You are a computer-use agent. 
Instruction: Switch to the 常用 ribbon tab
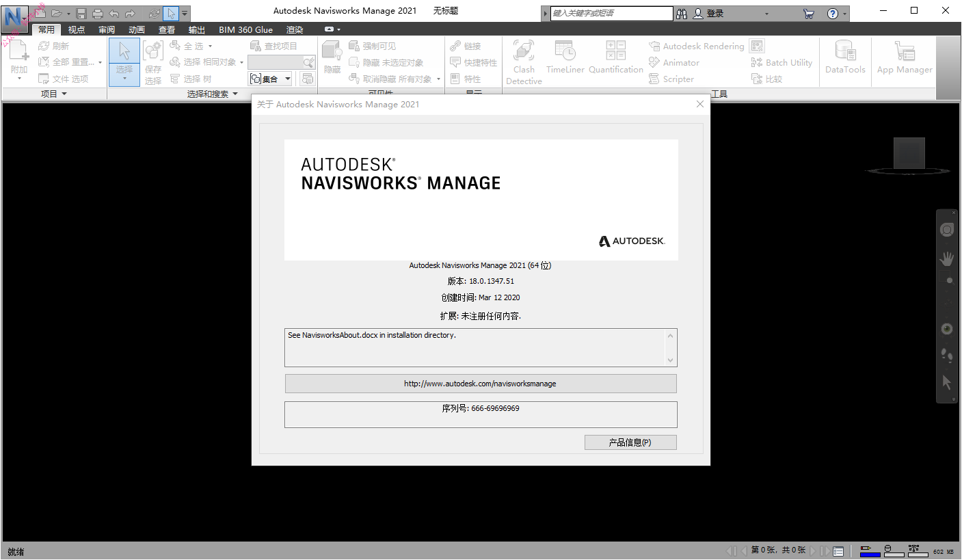[x=46, y=29]
